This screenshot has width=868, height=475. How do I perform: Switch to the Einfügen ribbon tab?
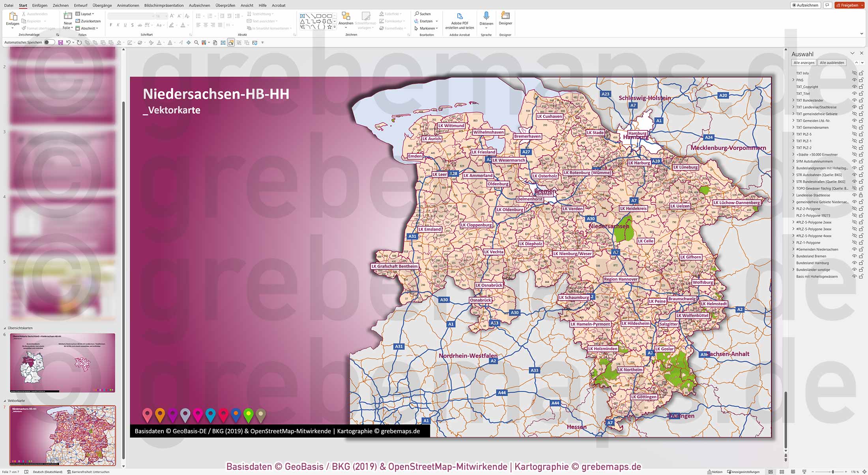[x=39, y=5]
